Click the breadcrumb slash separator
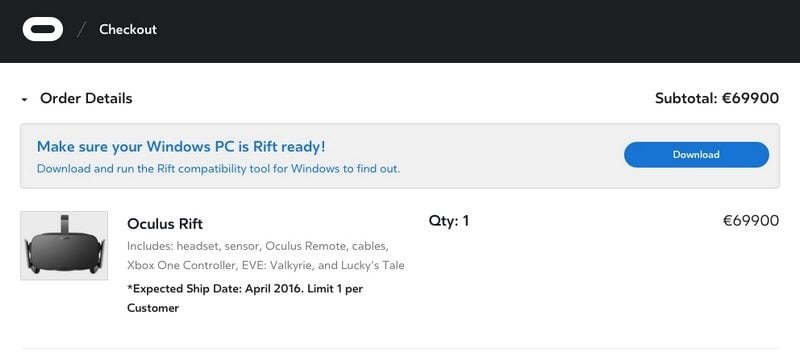Image resolution: width=800 pixels, height=361 pixels. click(81, 30)
